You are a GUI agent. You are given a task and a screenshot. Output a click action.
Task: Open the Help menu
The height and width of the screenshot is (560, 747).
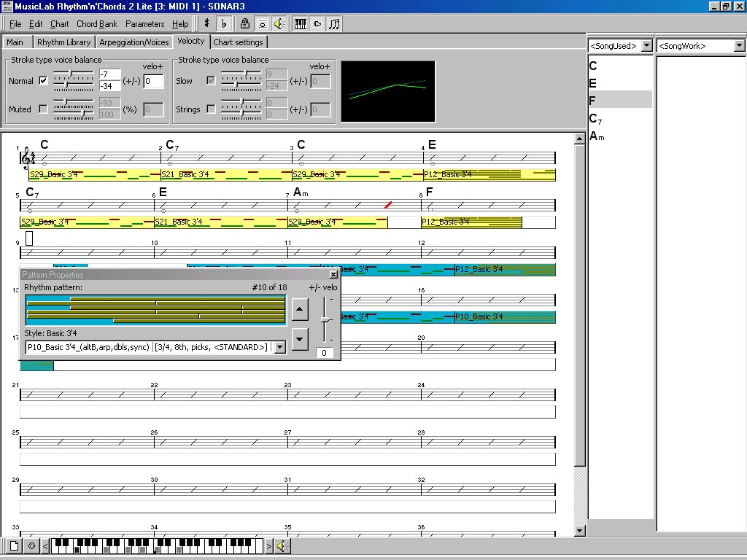pyautogui.click(x=180, y=24)
